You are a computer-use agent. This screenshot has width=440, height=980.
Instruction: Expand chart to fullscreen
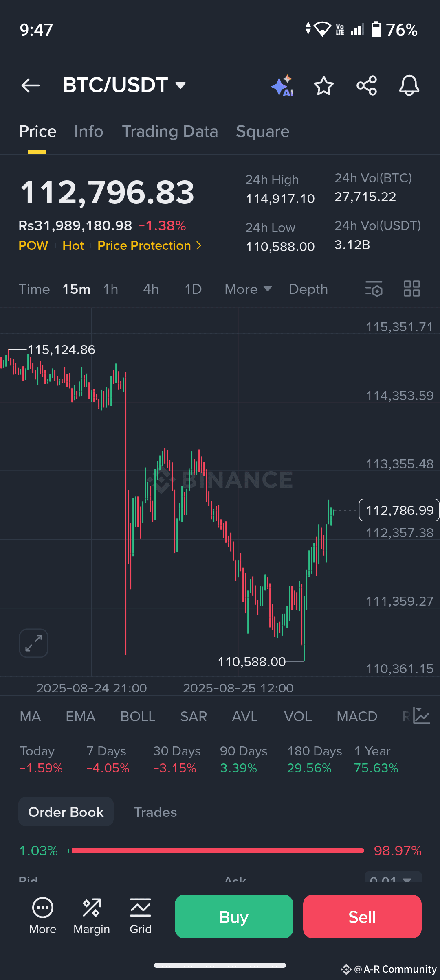point(33,643)
